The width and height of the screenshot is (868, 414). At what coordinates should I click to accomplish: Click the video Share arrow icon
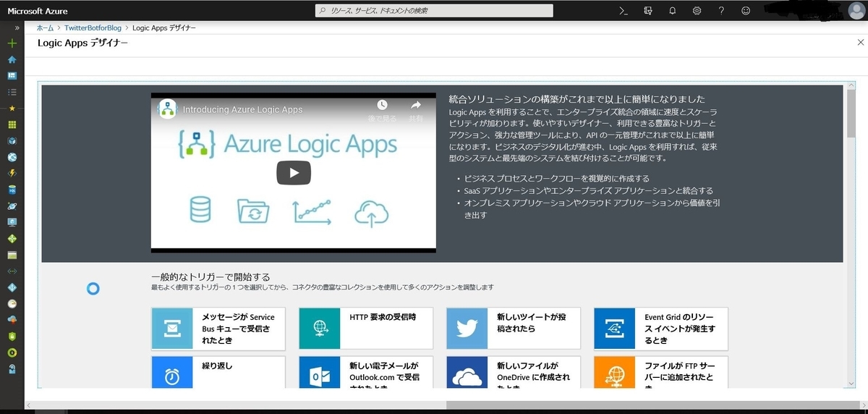pyautogui.click(x=416, y=105)
